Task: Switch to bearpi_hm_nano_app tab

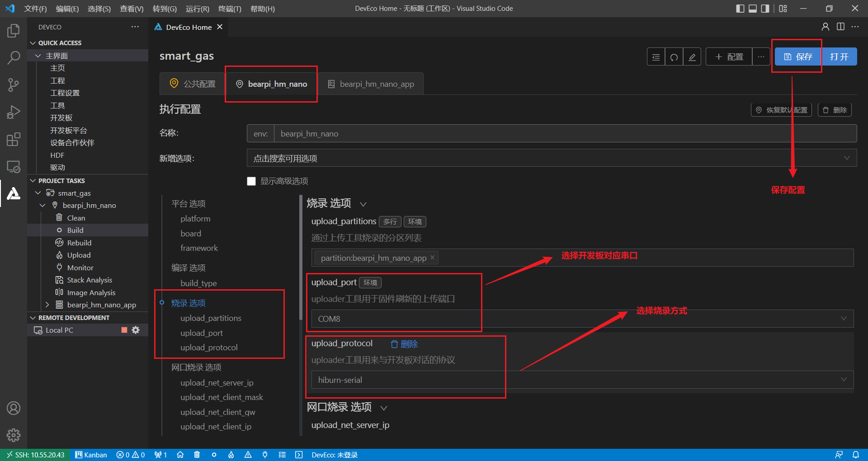Action: [x=371, y=84]
